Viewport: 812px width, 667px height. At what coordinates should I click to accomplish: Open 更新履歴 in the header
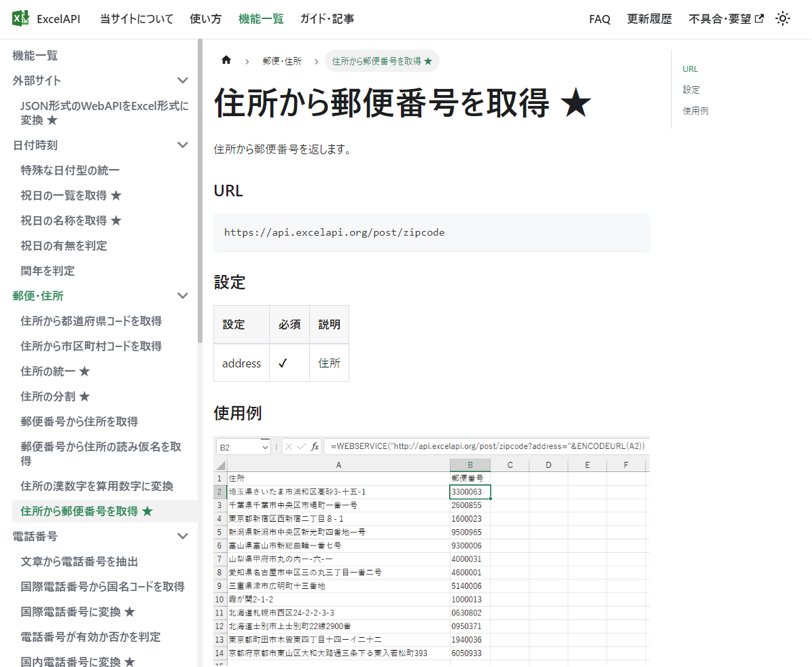click(649, 19)
